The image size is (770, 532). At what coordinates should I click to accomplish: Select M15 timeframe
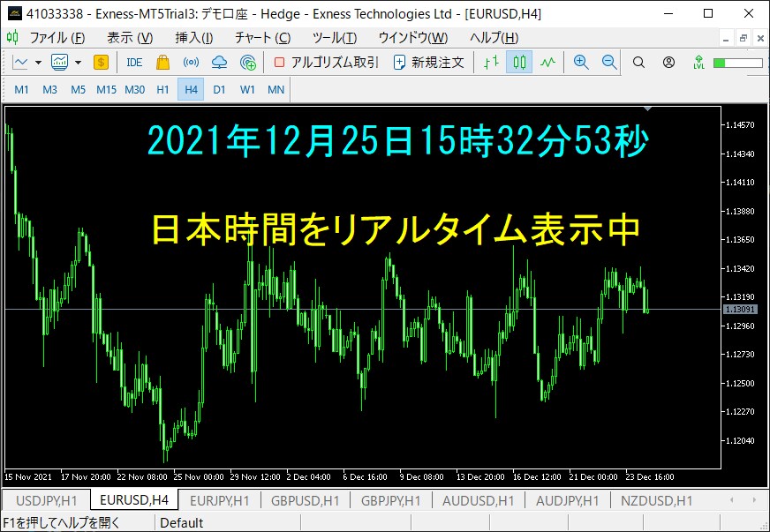[106, 90]
